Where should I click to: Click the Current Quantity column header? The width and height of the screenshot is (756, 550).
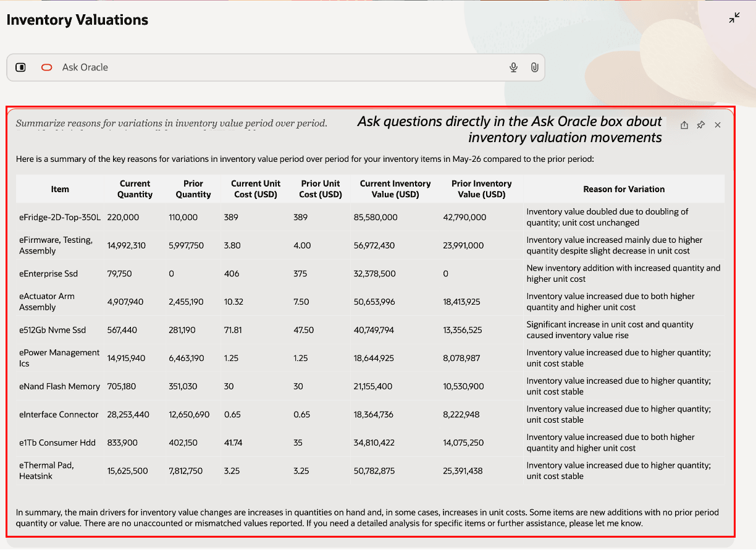click(x=135, y=189)
